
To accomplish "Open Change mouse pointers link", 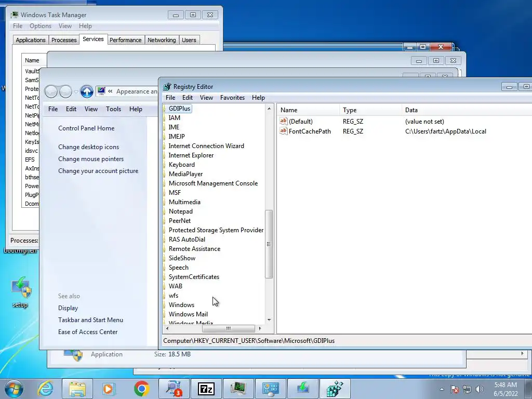I will pyautogui.click(x=91, y=159).
